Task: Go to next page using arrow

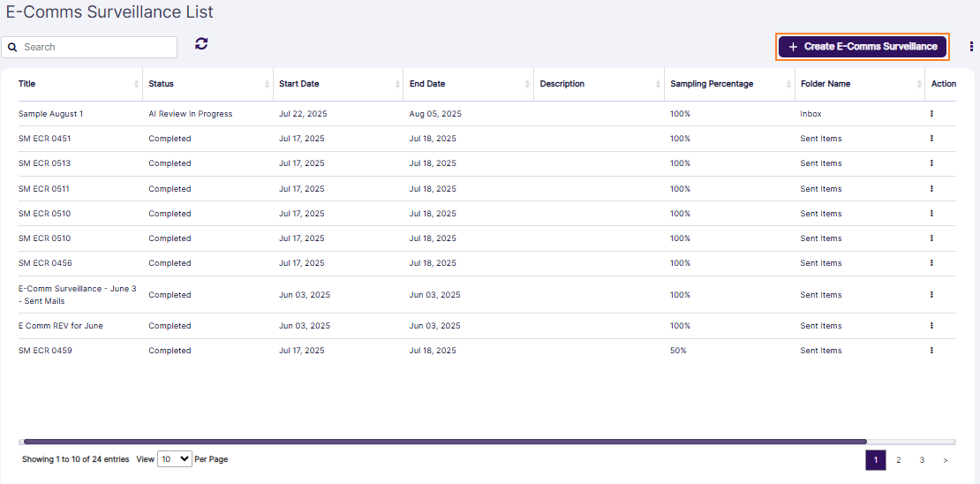Action: [x=946, y=460]
